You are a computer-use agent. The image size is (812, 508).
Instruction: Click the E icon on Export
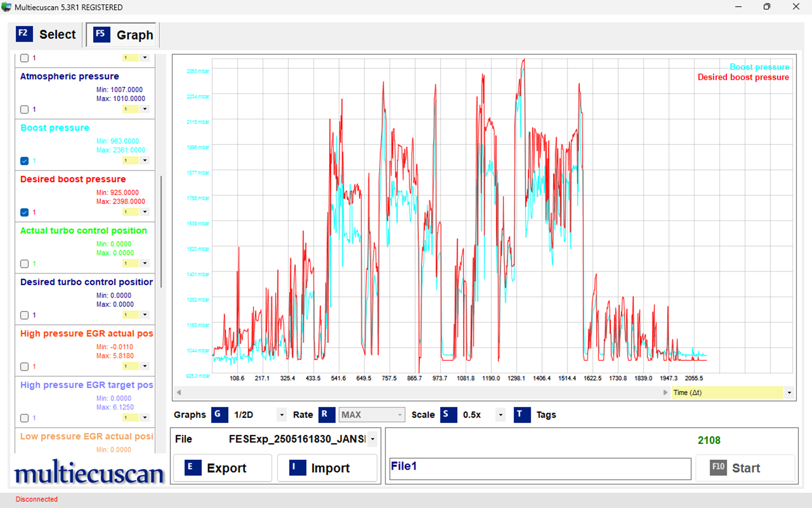coord(193,467)
